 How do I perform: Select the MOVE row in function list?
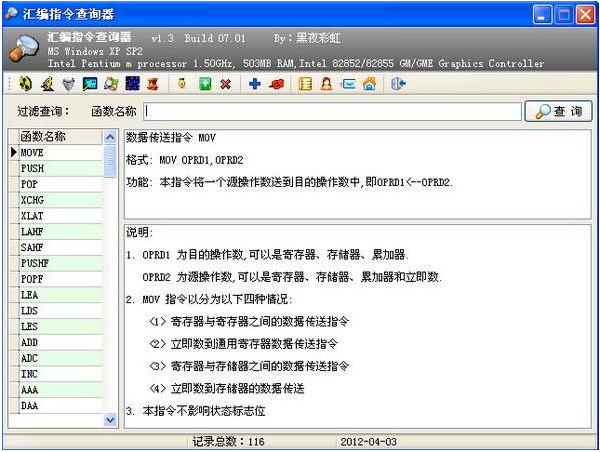pyautogui.click(x=60, y=153)
